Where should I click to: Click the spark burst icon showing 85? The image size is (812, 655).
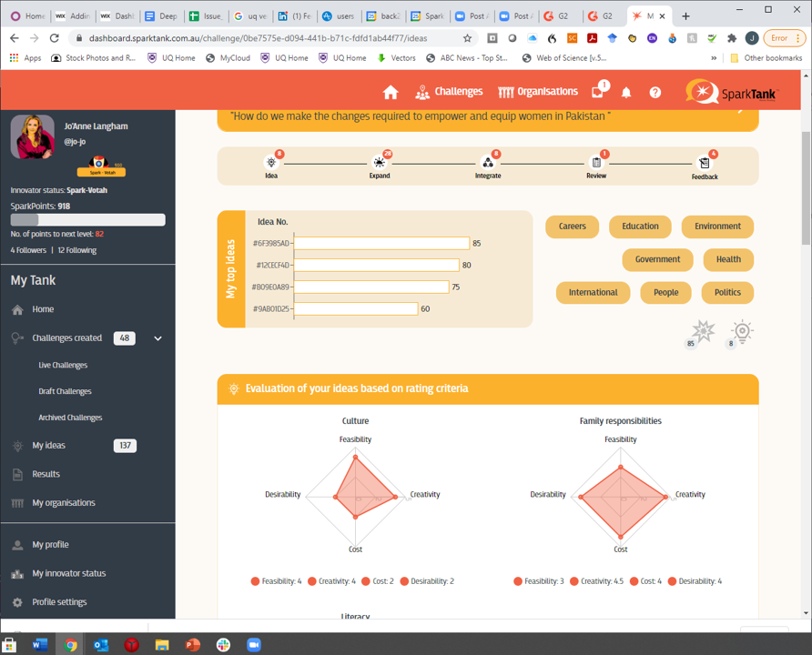(701, 331)
